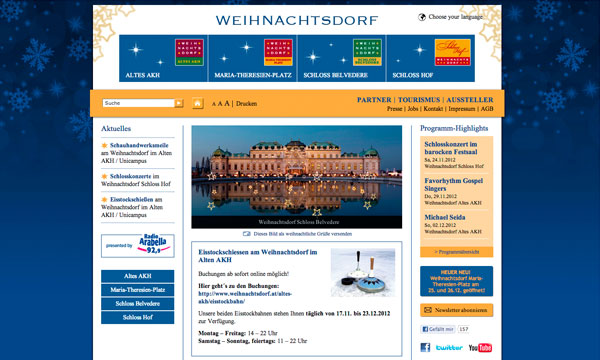Open the YouTube logo link
Image resolution: width=600 pixels, height=360 pixels.
[x=480, y=347]
